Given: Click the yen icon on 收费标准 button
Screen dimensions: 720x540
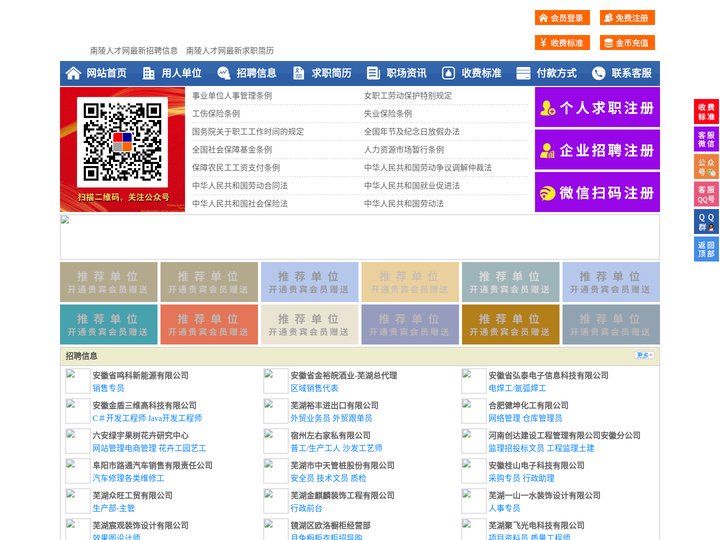Looking at the screenshot, I should coord(543,43).
